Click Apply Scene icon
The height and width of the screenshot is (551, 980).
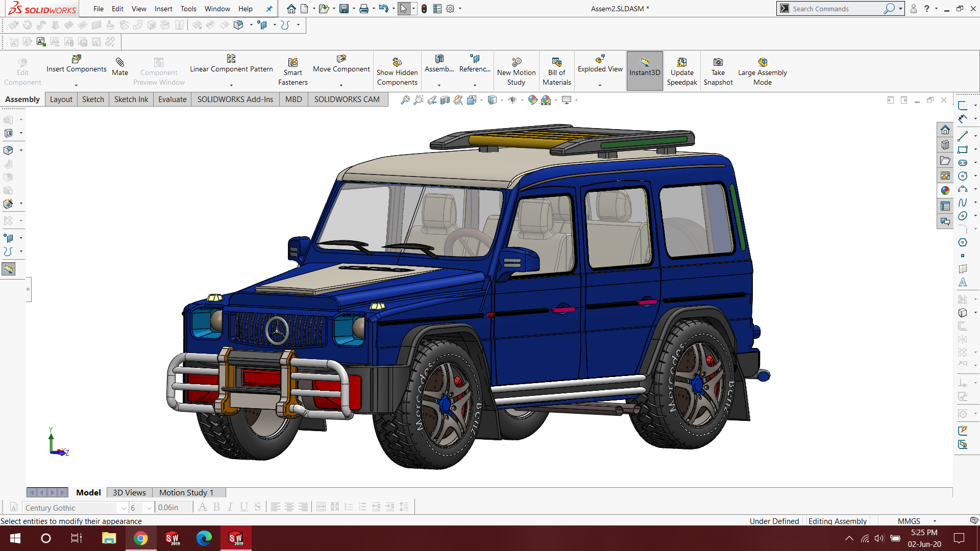[x=546, y=100]
